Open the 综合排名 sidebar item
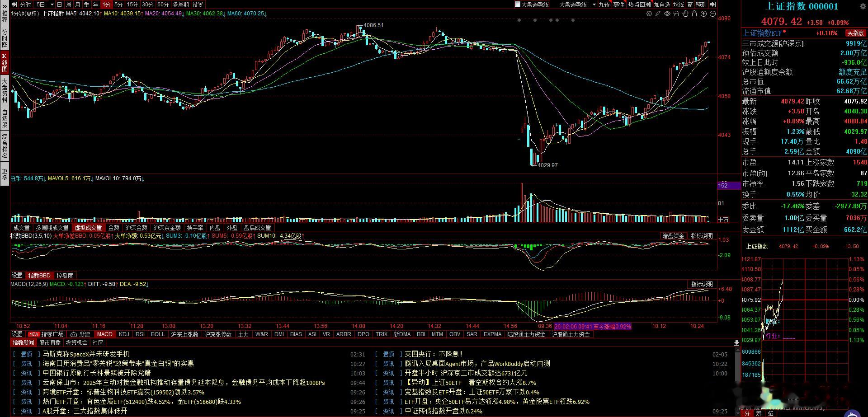This screenshot has height=417, width=868. coord(5,146)
